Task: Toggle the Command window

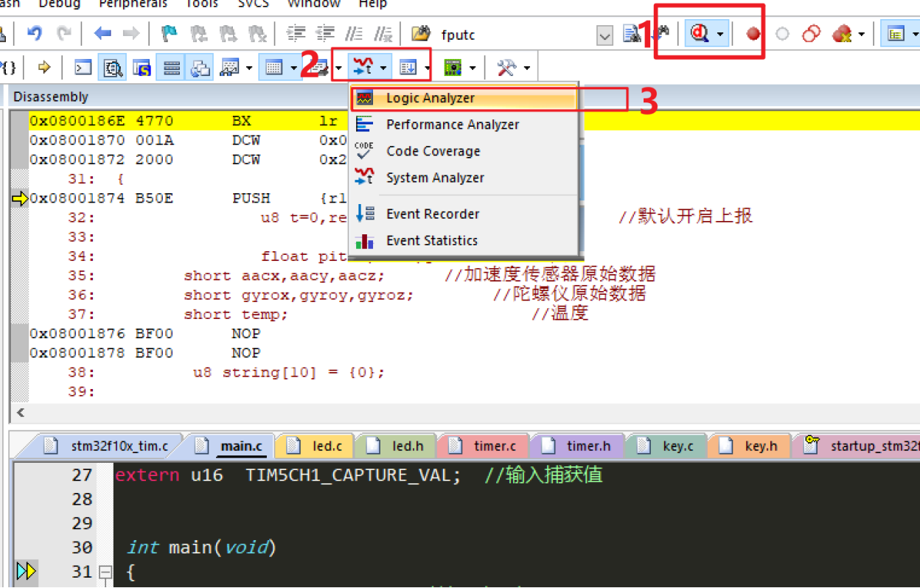Action: [x=83, y=68]
